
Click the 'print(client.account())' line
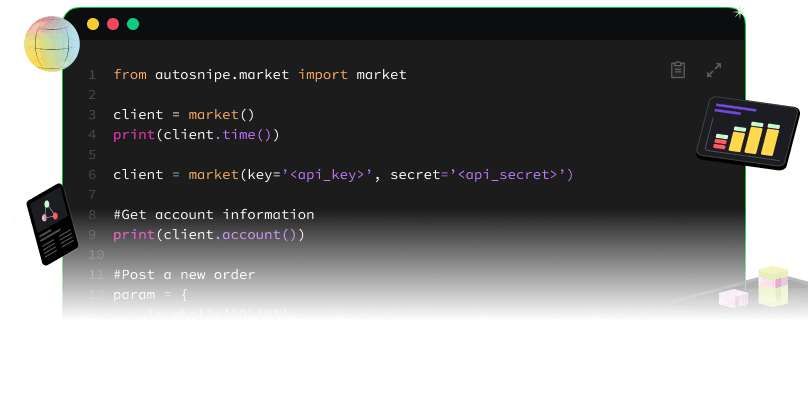coord(209,235)
